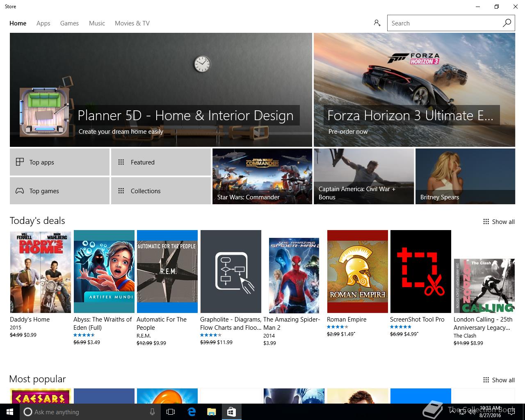Click the Featured grid icon
Screen dimensions: 525x420
coord(121,162)
